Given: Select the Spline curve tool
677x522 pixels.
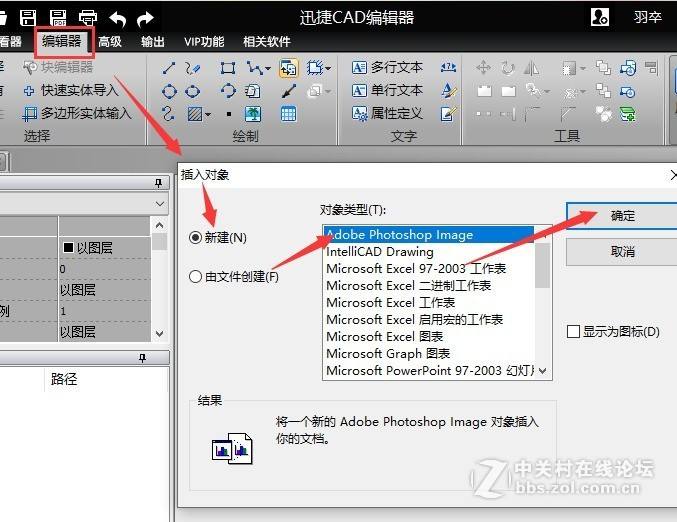Looking at the screenshot, I should (168, 114).
